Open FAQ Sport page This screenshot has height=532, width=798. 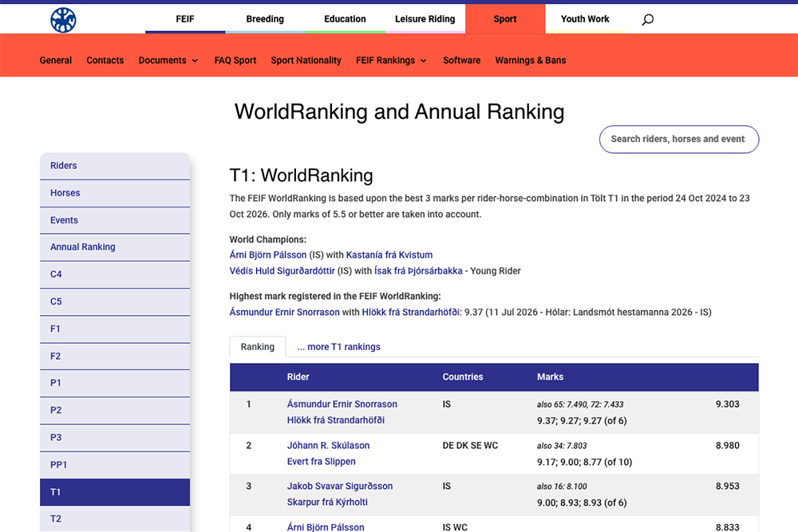(235, 61)
